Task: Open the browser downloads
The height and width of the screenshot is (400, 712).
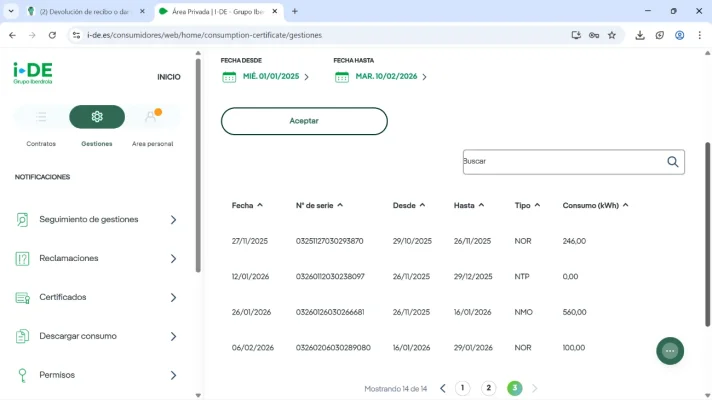Action: 640,35
